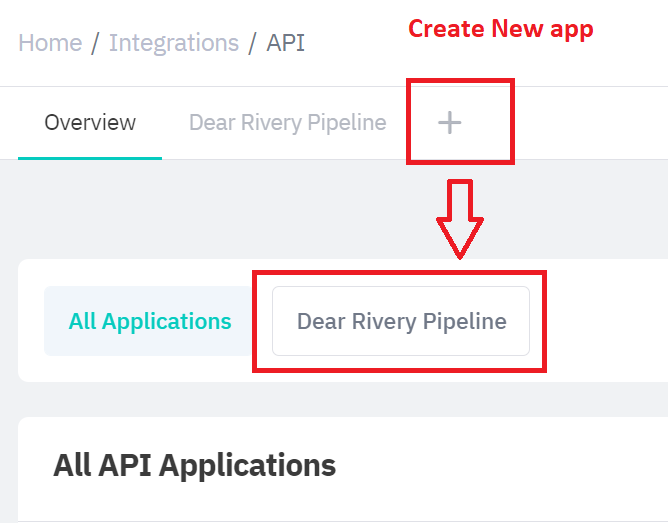Click blank area right of All API Applications

[x=520, y=465]
